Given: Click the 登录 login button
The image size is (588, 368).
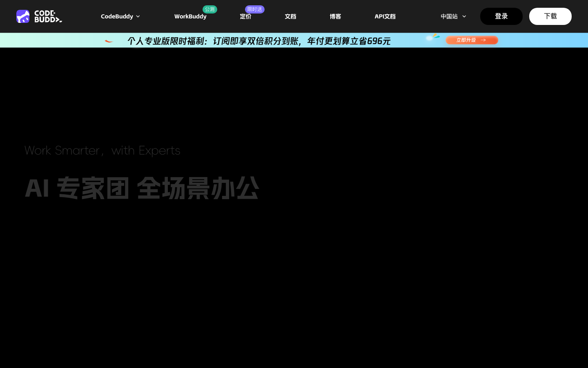Looking at the screenshot, I should [501, 16].
